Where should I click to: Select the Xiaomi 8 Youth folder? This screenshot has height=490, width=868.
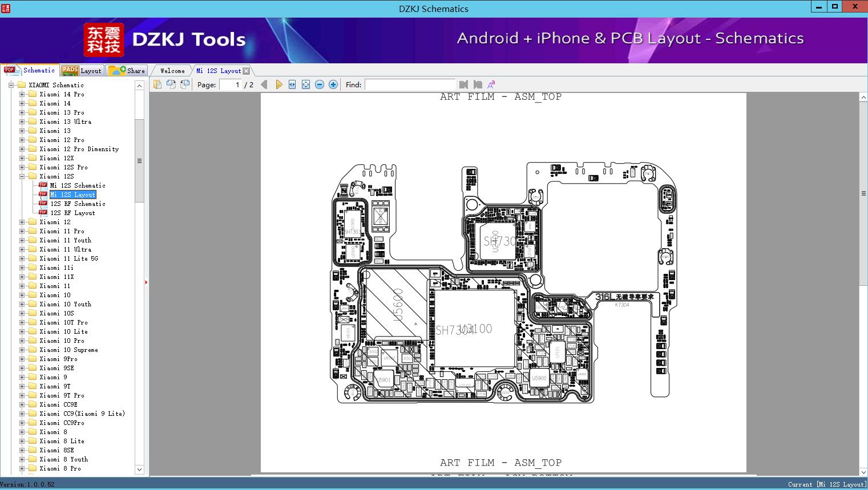coord(63,459)
